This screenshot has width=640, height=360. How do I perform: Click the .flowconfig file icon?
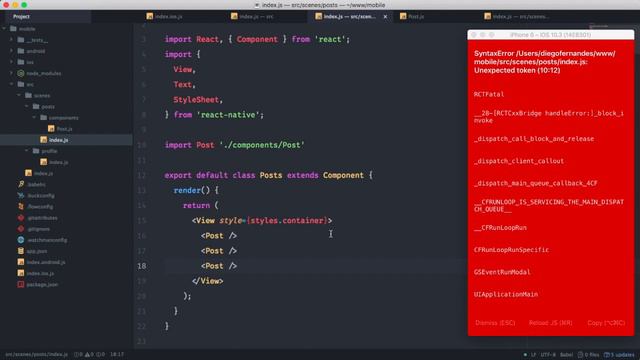click(21, 207)
